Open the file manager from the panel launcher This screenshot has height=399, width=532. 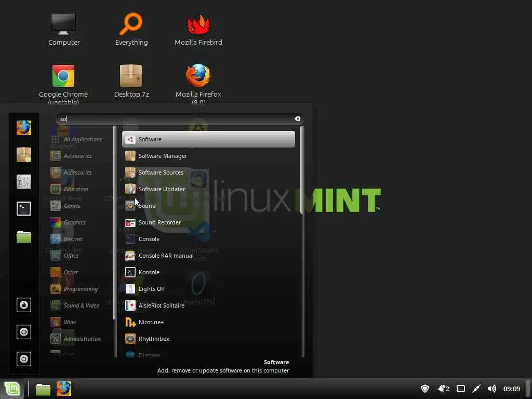tap(43, 389)
